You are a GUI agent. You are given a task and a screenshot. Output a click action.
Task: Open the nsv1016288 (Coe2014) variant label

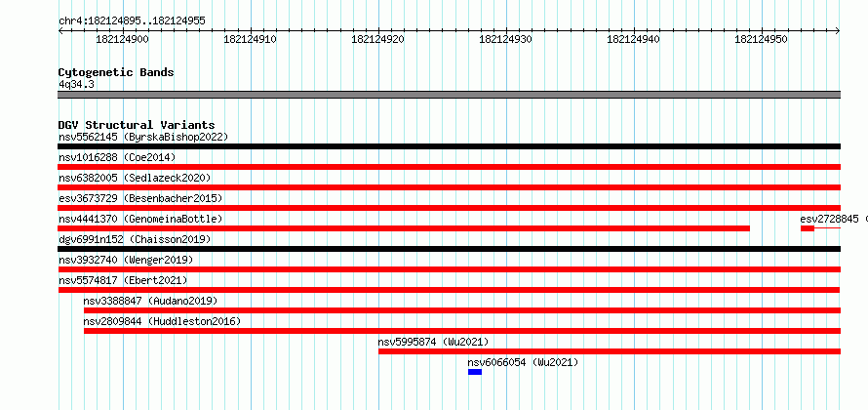(117, 157)
